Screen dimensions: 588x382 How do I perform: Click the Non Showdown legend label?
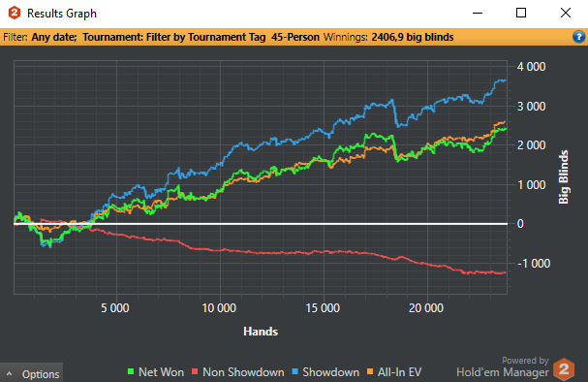point(243,372)
